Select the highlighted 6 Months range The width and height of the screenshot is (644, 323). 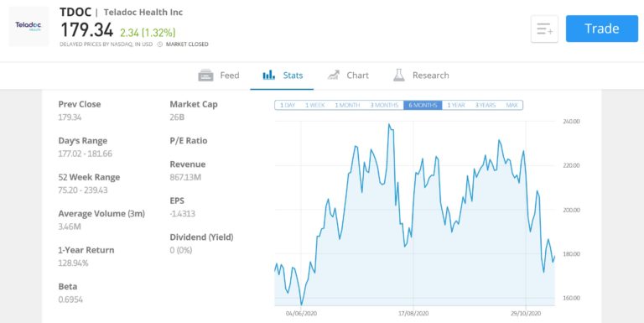pyautogui.click(x=423, y=105)
